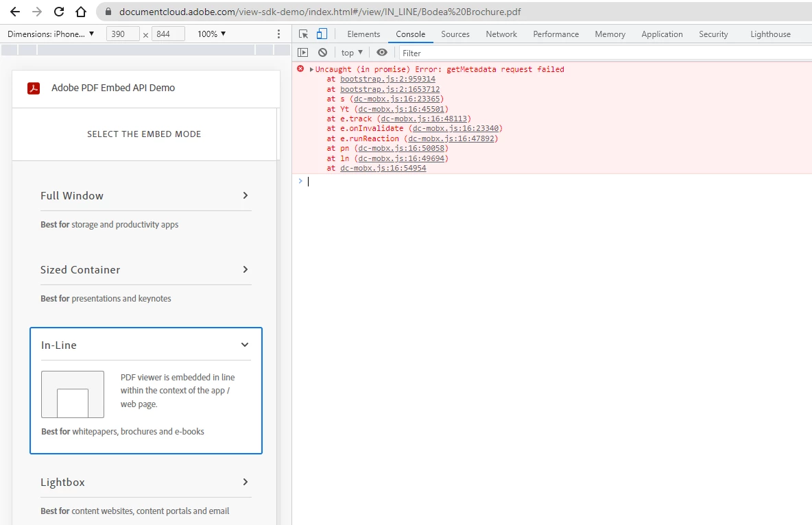Clear the console with the block icon
812x525 pixels.
click(x=322, y=52)
